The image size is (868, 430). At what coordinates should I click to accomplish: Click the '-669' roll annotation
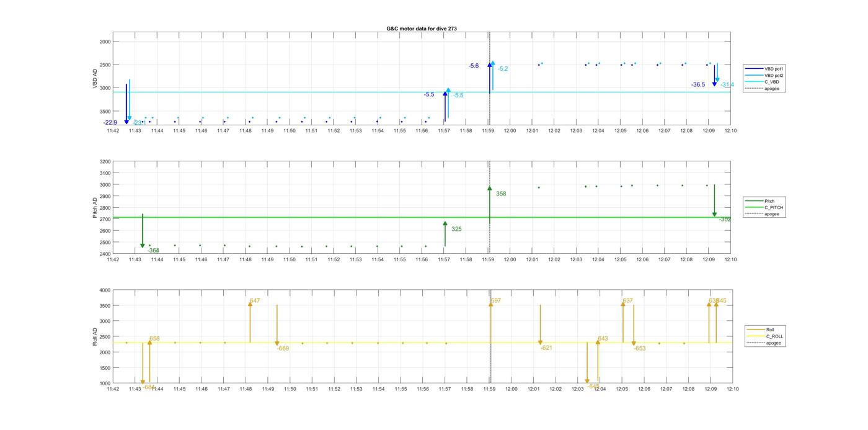[x=283, y=349]
